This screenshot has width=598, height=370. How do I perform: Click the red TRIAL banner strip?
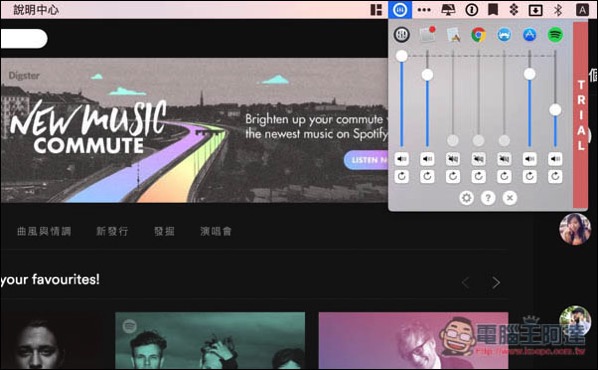tap(580, 114)
